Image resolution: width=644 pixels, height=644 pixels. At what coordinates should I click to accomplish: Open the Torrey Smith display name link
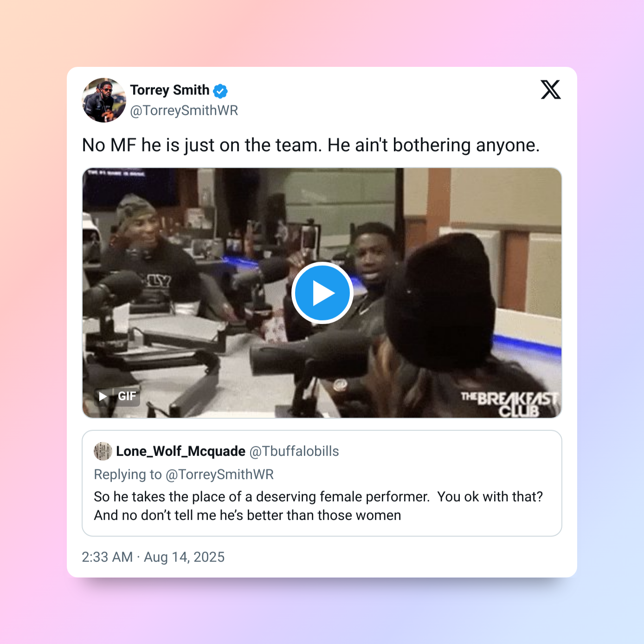[170, 90]
